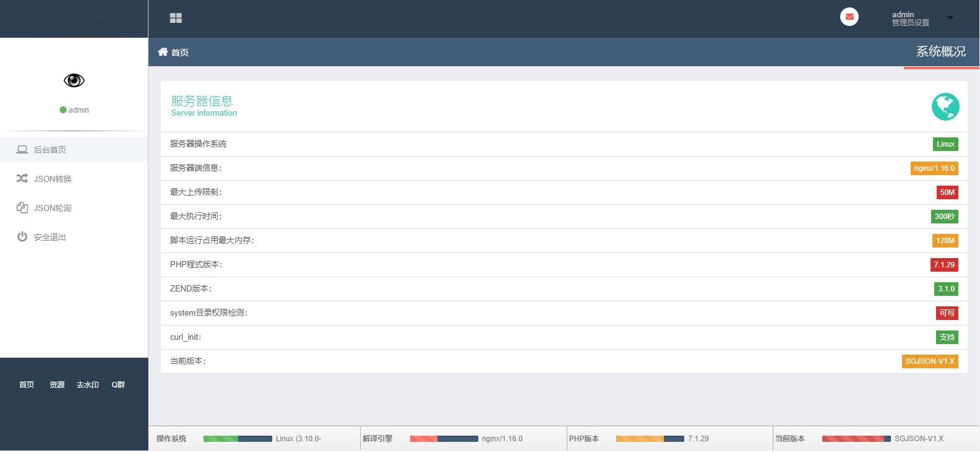Click the 首页 link in sidebar footer
Image resolution: width=980 pixels, height=453 pixels.
coord(27,385)
